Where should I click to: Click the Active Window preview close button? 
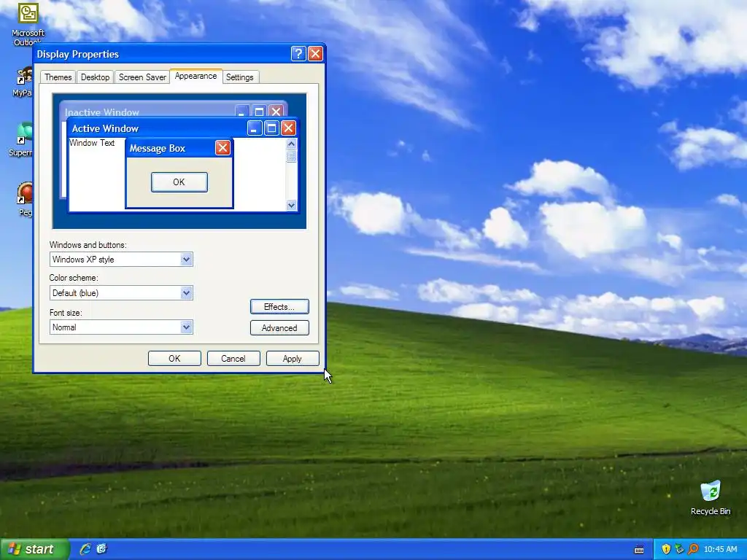click(288, 128)
